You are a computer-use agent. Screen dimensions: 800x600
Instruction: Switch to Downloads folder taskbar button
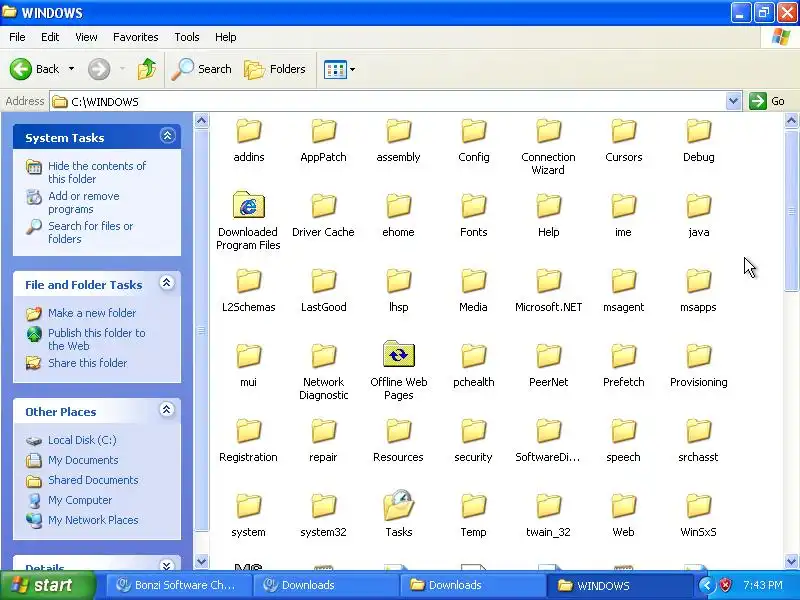tap(472, 585)
